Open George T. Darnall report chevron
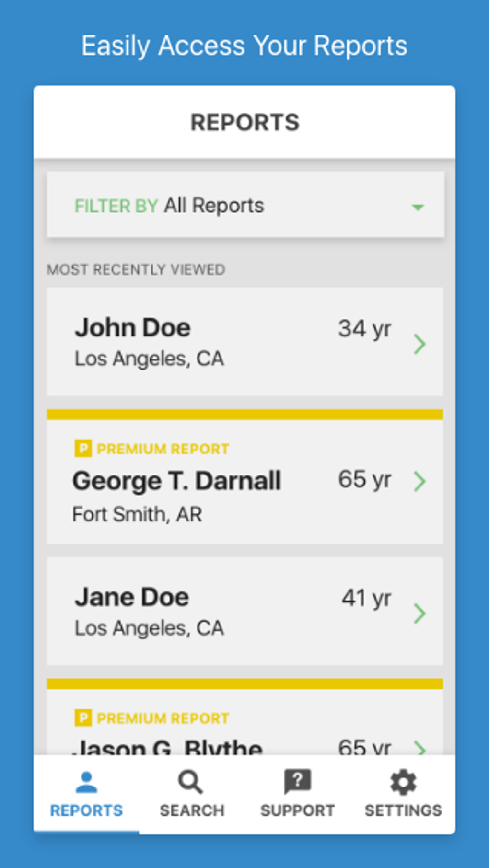The width and height of the screenshot is (489, 868). coord(419,481)
